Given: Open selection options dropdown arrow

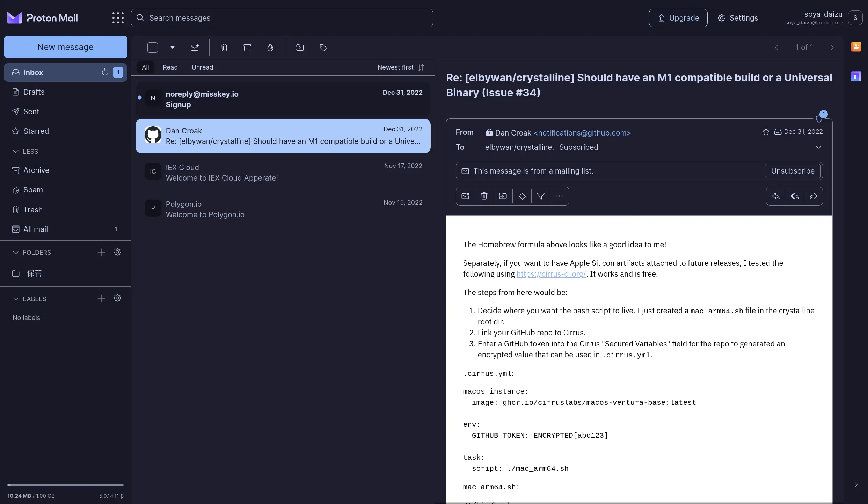Looking at the screenshot, I should click(173, 48).
